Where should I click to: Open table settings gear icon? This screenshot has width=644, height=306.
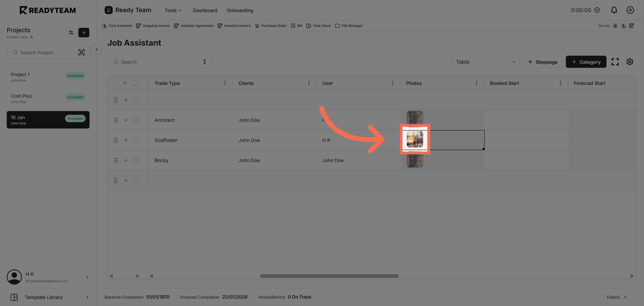pos(630,61)
